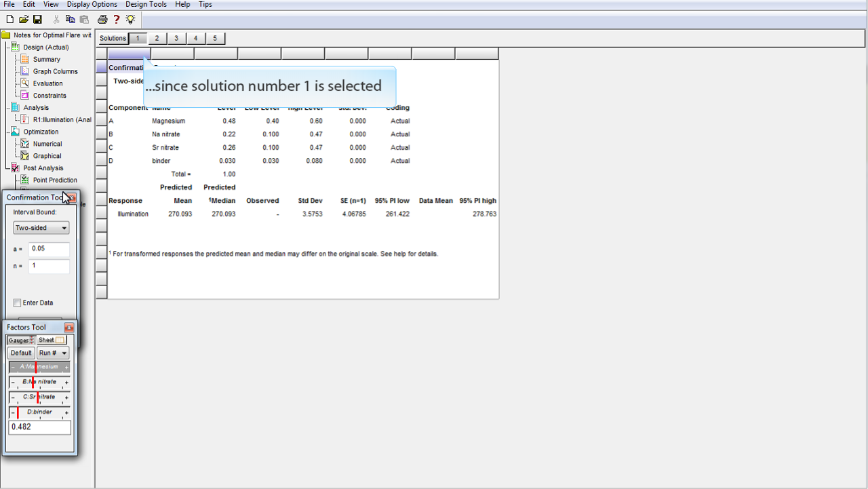Click the Magnesium component name cell
The image size is (868, 489).
click(168, 121)
